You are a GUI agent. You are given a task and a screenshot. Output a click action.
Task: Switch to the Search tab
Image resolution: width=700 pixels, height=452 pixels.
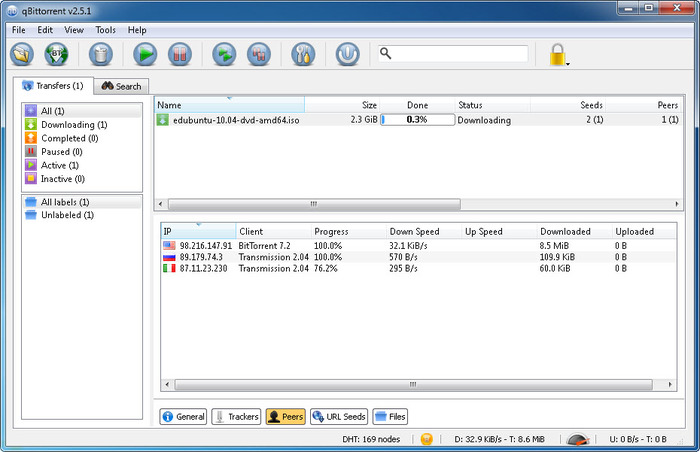click(121, 86)
